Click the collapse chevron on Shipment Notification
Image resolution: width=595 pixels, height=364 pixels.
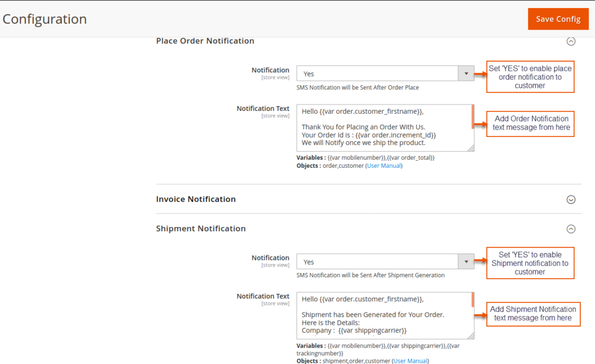click(x=571, y=229)
